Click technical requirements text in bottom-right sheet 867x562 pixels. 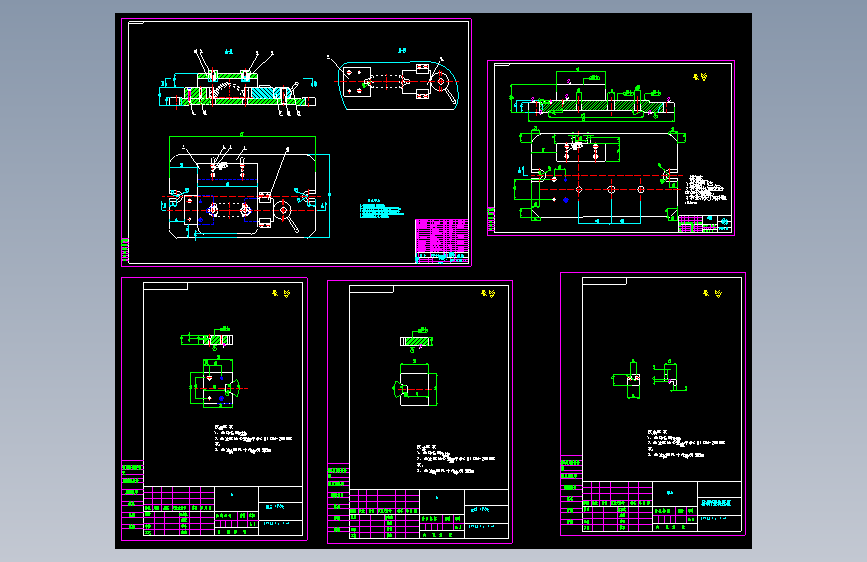click(x=686, y=444)
